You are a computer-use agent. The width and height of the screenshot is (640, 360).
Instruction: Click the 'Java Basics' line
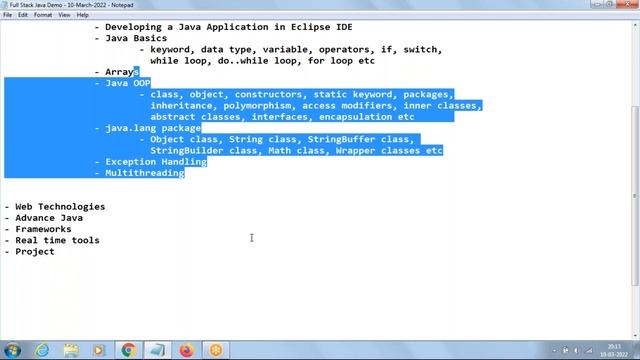[136, 38]
